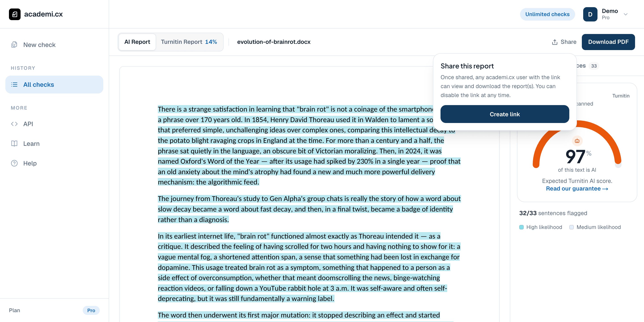The image size is (644, 322).
Task: Click highlighted sentence starting 'The journey from Thoreau's'
Action: pyautogui.click(x=309, y=209)
